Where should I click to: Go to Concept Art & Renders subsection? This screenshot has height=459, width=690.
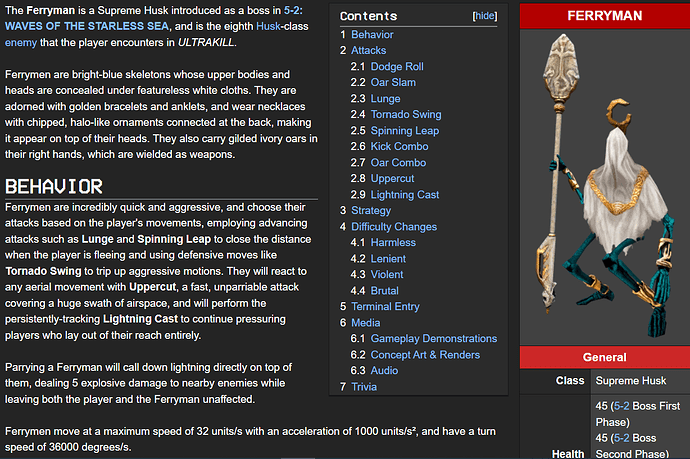[x=425, y=355]
